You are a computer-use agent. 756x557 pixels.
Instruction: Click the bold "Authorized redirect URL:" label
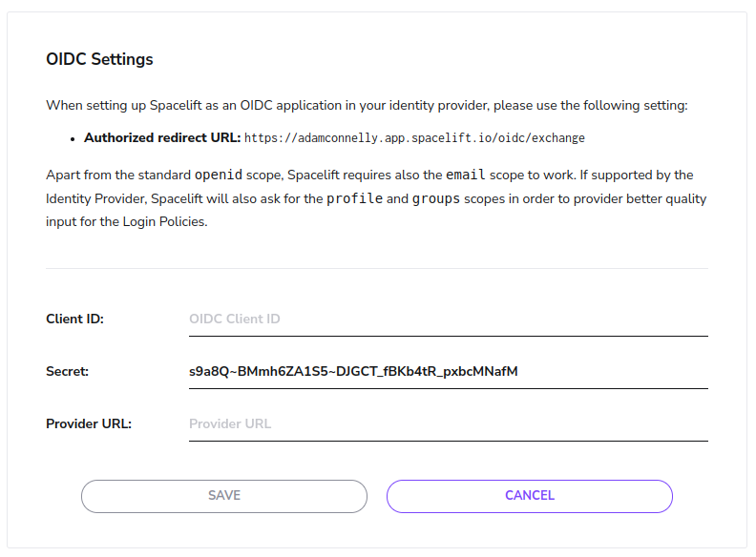(162, 138)
